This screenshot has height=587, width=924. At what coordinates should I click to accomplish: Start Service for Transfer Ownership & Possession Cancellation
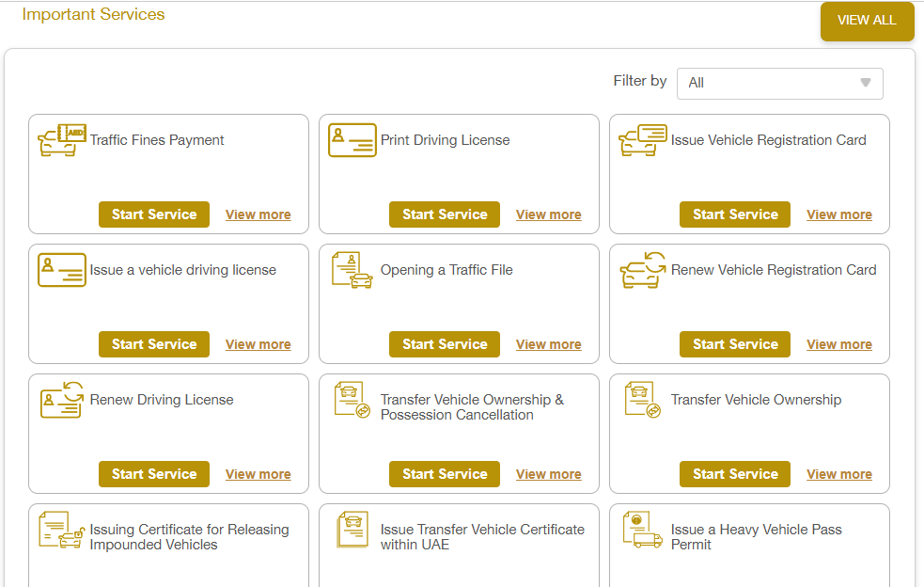click(445, 474)
